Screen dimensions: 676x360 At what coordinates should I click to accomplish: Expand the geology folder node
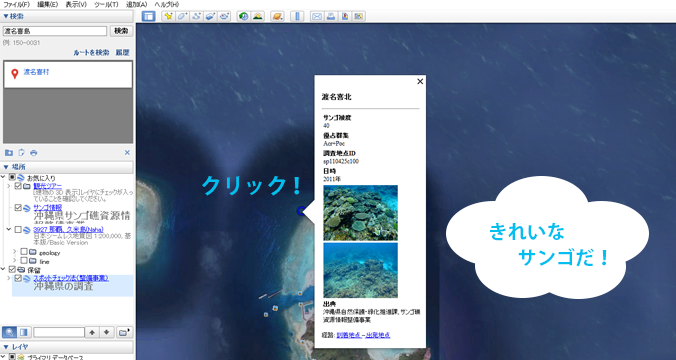(x=15, y=252)
